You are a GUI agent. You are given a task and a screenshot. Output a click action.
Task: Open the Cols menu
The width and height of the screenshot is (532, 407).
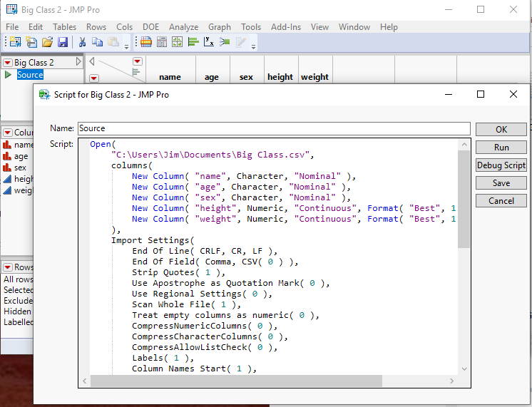125,27
